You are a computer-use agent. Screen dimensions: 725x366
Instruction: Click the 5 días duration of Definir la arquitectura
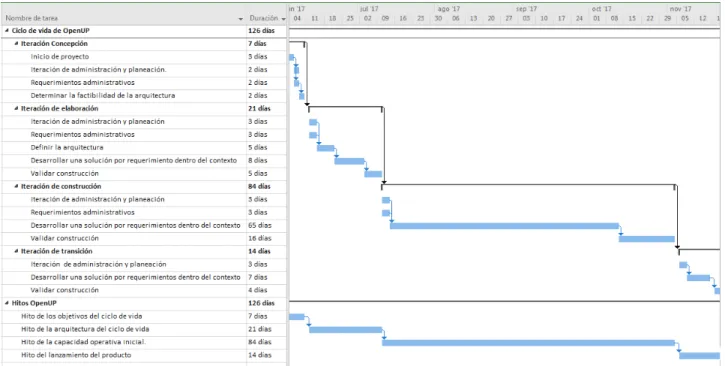tap(266, 147)
